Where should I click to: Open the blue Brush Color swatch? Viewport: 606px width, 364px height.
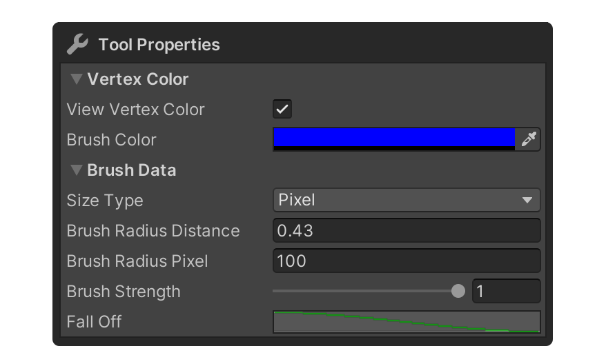(394, 139)
